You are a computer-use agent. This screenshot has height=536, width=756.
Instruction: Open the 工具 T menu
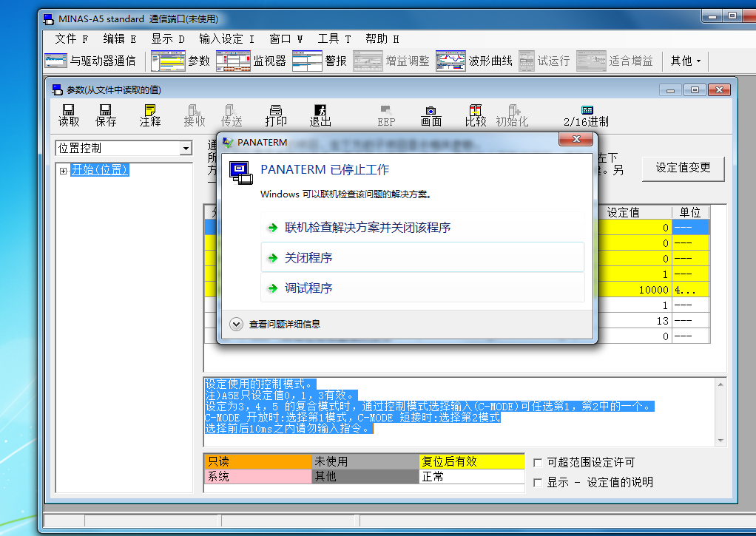[334, 38]
